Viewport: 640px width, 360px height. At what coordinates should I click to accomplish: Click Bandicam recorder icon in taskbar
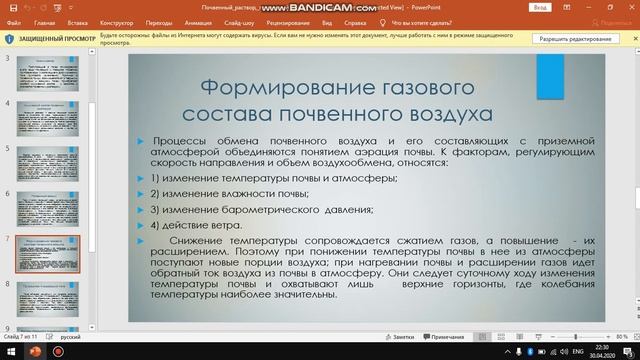pyautogui.click(x=58, y=351)
